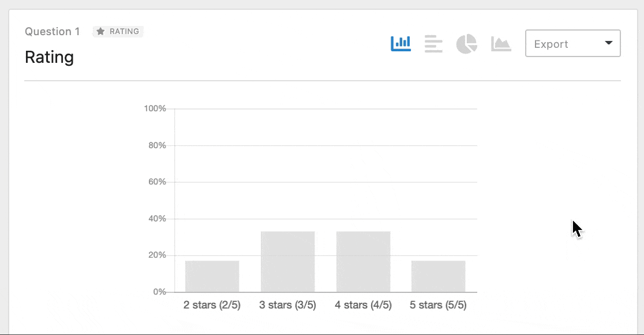Click the 2 stars (2/5) axis label

(x=212, y=305)
